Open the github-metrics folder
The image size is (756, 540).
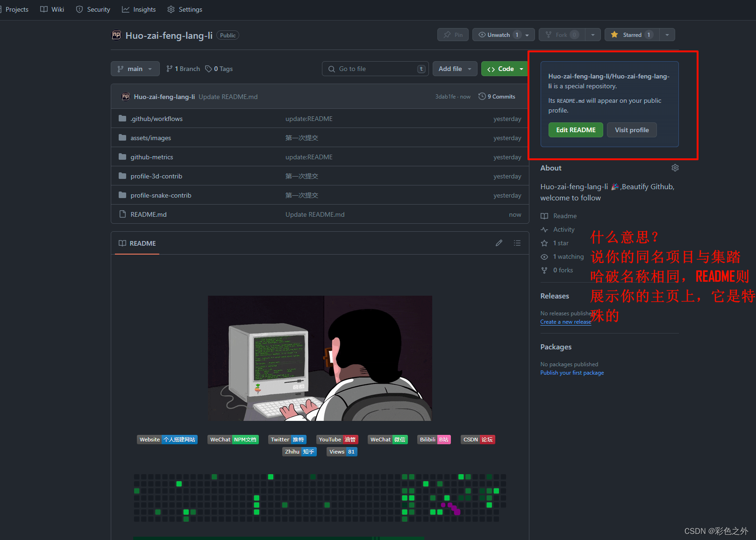coord(152,157)
